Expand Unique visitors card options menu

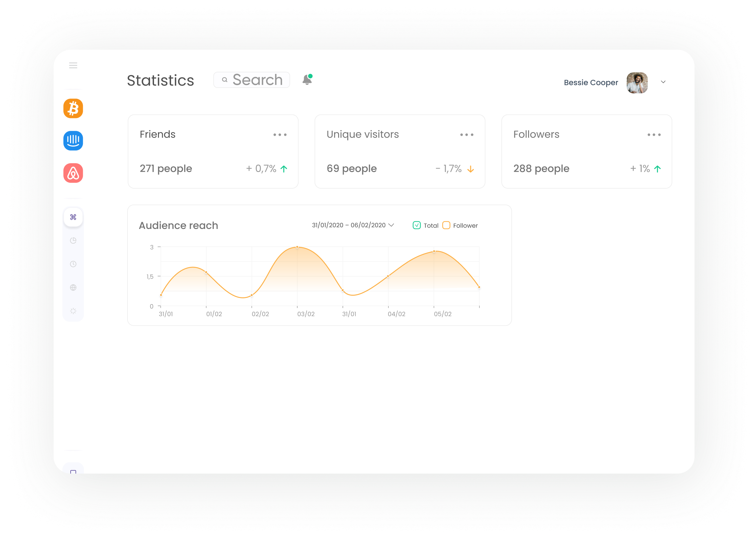click(466, 134)
